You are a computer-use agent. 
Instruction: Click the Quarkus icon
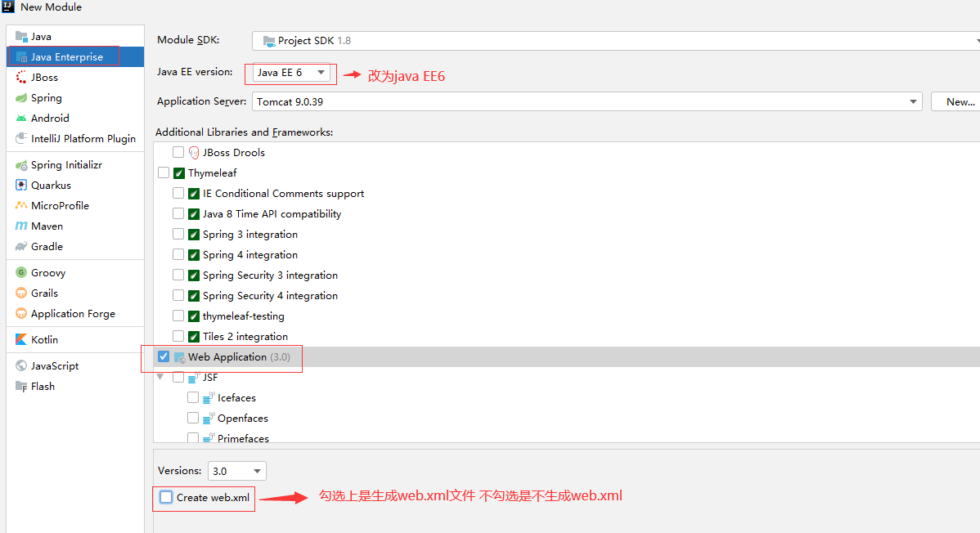[21, 185]
